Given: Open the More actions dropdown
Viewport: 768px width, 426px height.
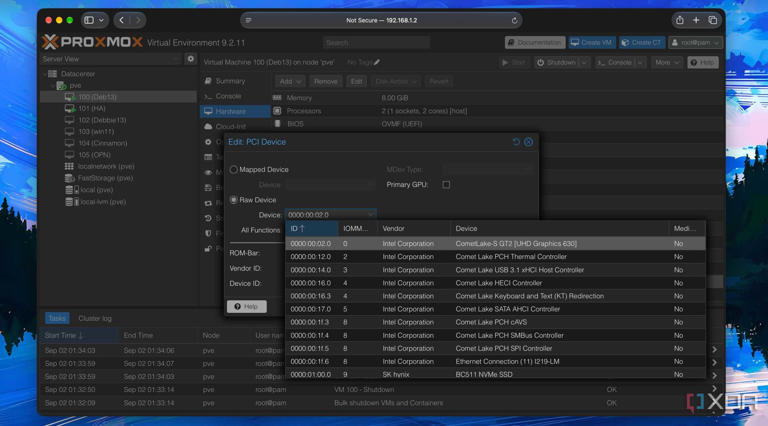Looking at the screenshot, I should [667, 63].
